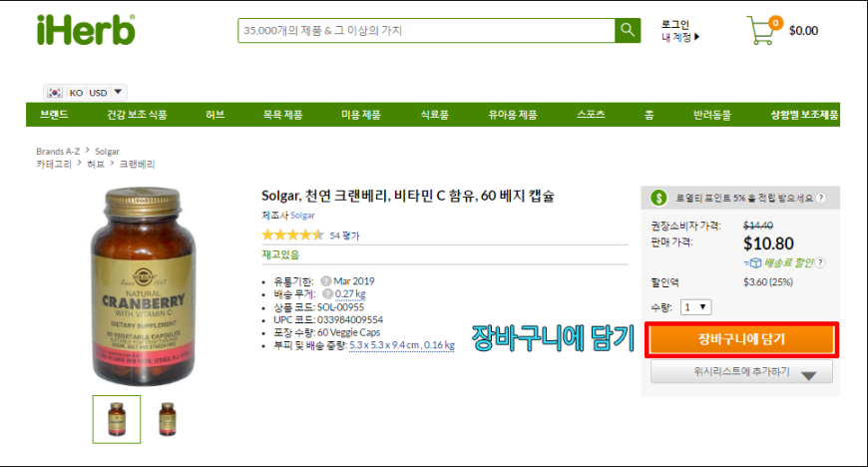Screen dimensions: 868x467
Task: Click the 상품 코드: SOL-00955 text
Action: pos(319,307)
